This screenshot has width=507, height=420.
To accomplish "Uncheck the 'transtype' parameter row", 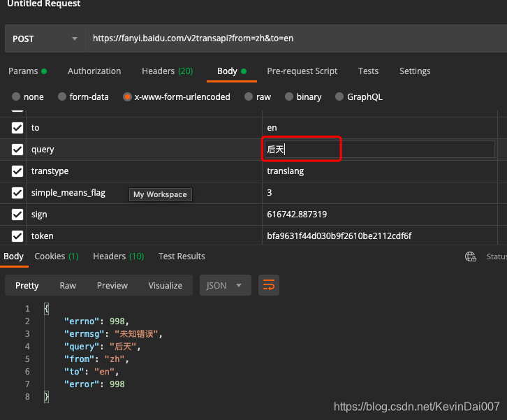I will click(17, 171).
